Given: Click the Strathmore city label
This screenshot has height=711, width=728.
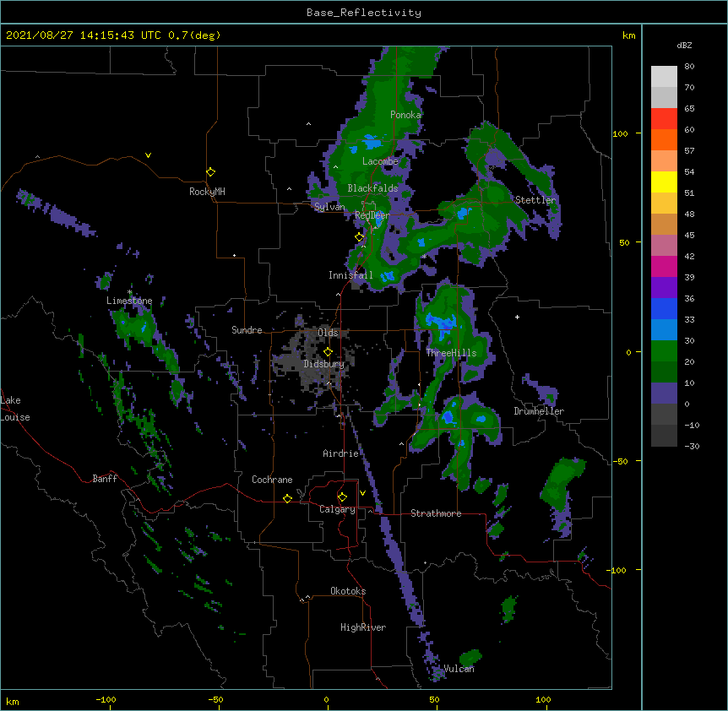Looking at the screenshot, I should (436, 513).
